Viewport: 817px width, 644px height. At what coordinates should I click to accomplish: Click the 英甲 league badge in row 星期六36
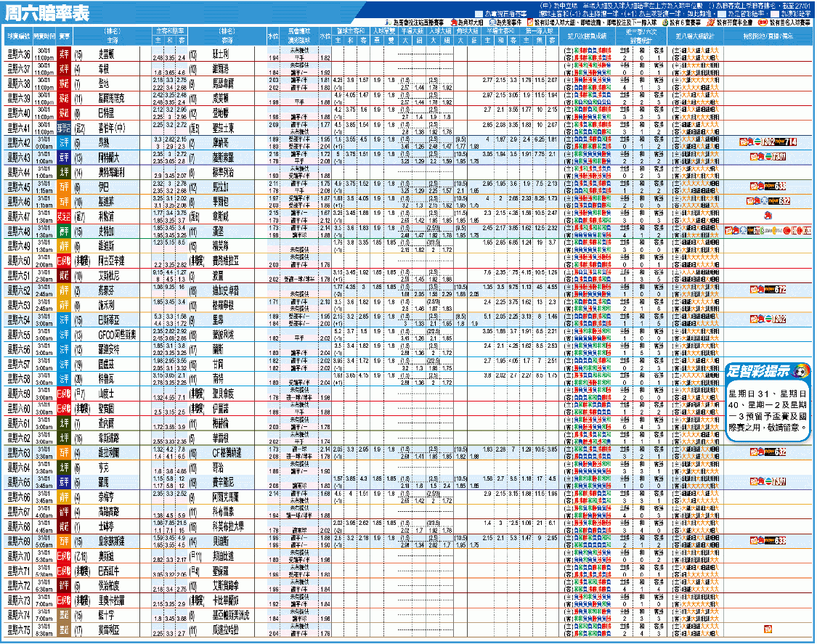[x=64, y=54]
